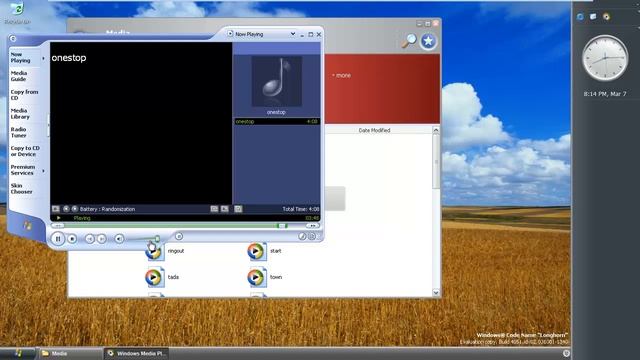Screen dimensions: 640x360
Task: Skip to the previous track
Action: point(90,239)
